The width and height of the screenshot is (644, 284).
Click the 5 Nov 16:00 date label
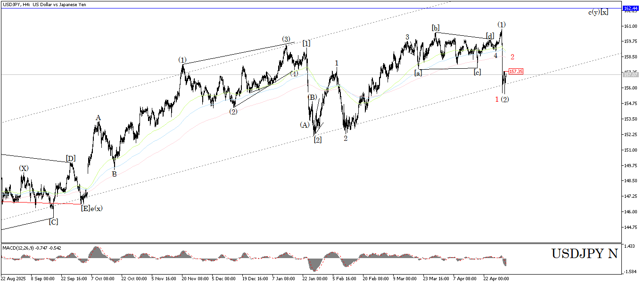coord(164,278)
